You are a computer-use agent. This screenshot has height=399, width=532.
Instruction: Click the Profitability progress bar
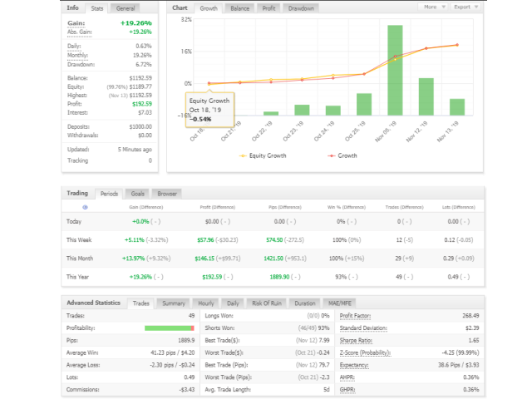point(169,328)
